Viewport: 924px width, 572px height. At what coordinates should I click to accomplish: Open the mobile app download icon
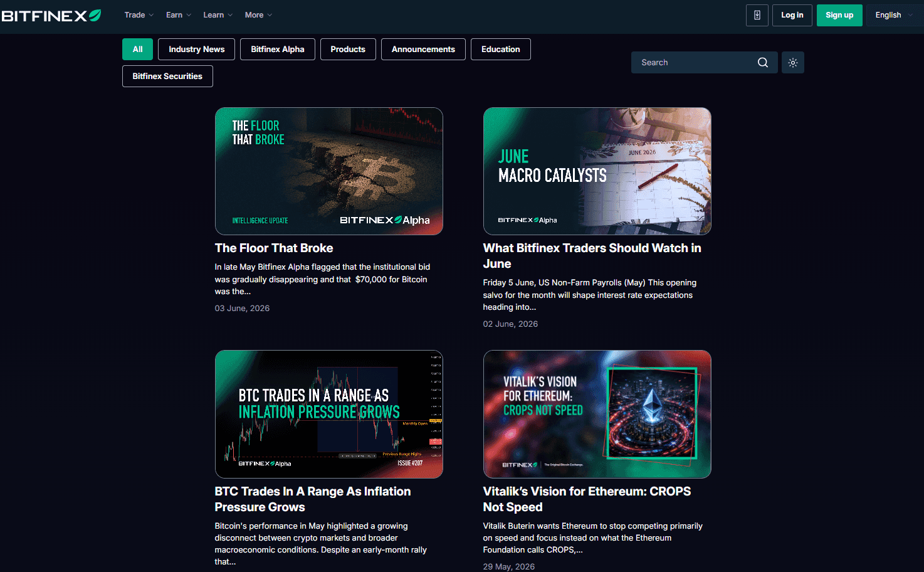(x=757, y=15)
